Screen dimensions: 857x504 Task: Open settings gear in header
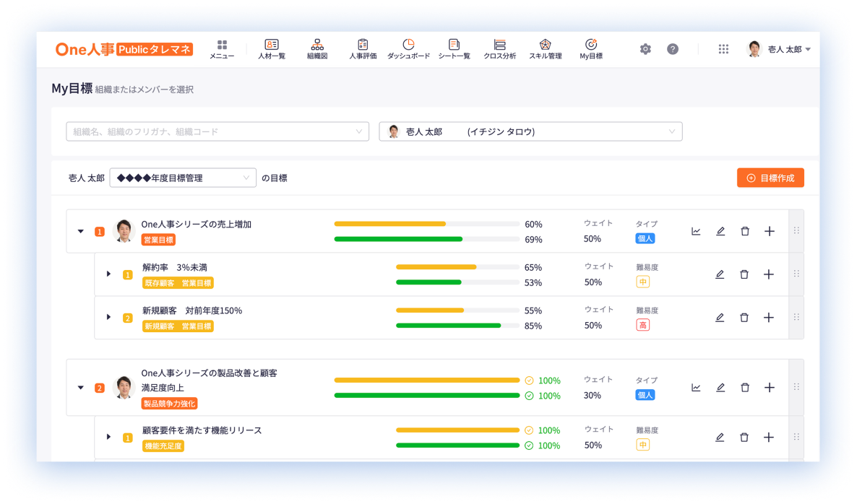(645, 49)
